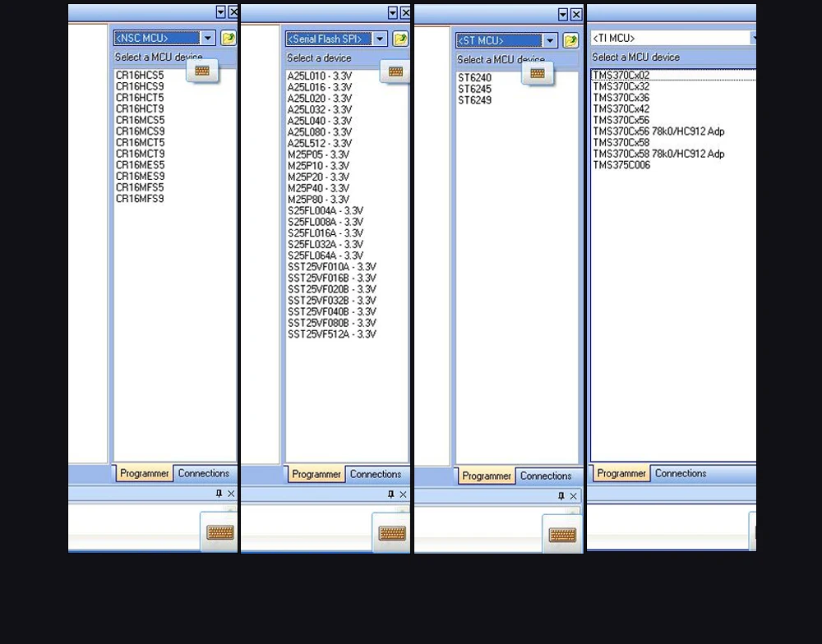The image size is (822, 644).
Task: Switch to Programmer tab in Serial Flash window
Action: [316, 474]
